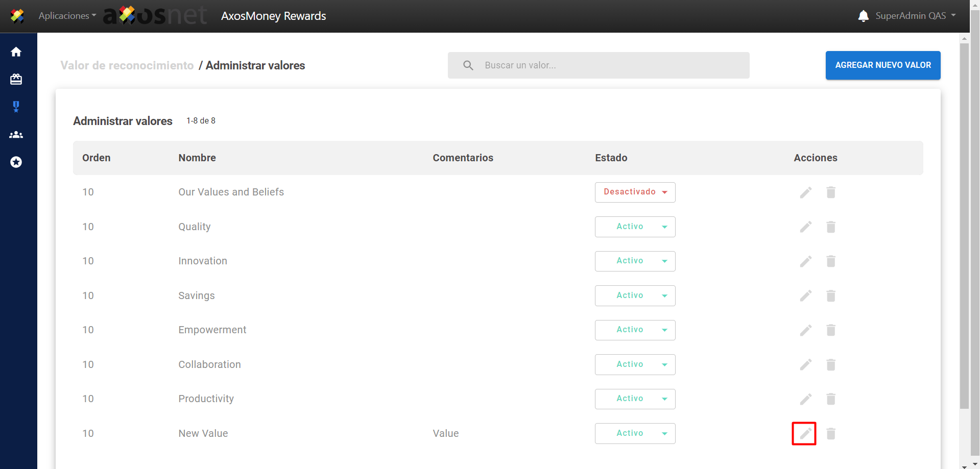The height and width of the screenshot is (469, 980).
Task: Click the Agregar Nuevo Valor button
Action: 882,65
